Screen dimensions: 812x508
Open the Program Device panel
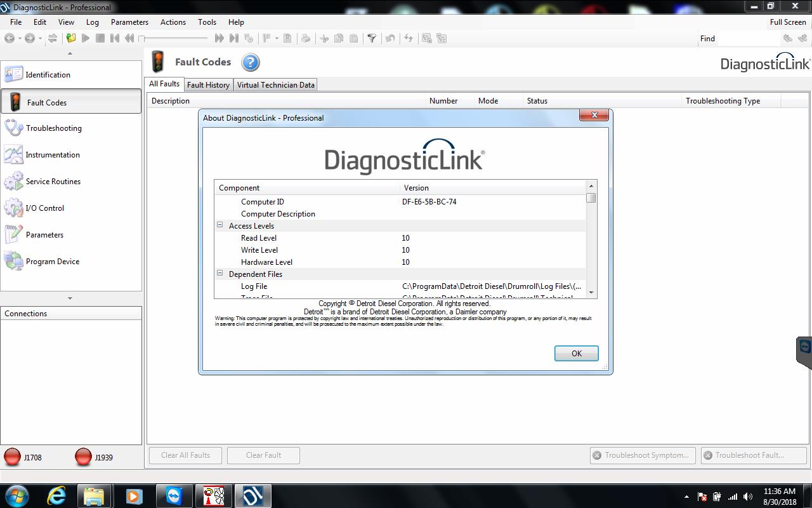point(71,262)
